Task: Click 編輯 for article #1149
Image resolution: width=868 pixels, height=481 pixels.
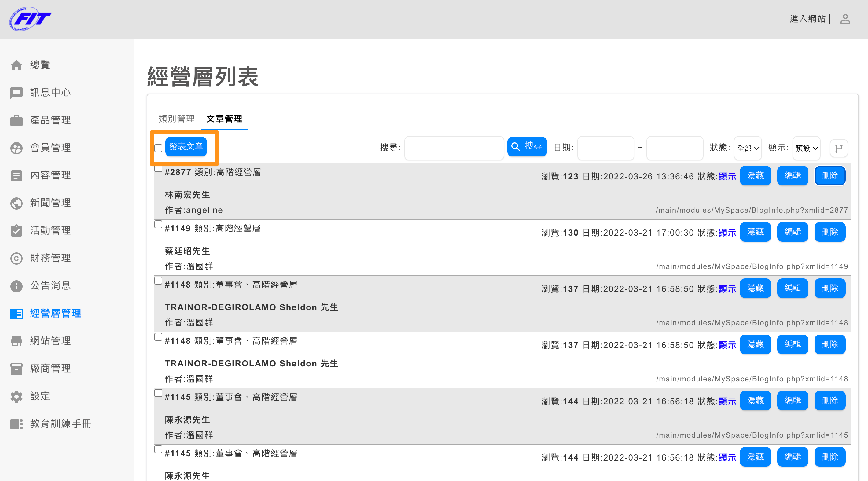Action: [x=793, y=232]
